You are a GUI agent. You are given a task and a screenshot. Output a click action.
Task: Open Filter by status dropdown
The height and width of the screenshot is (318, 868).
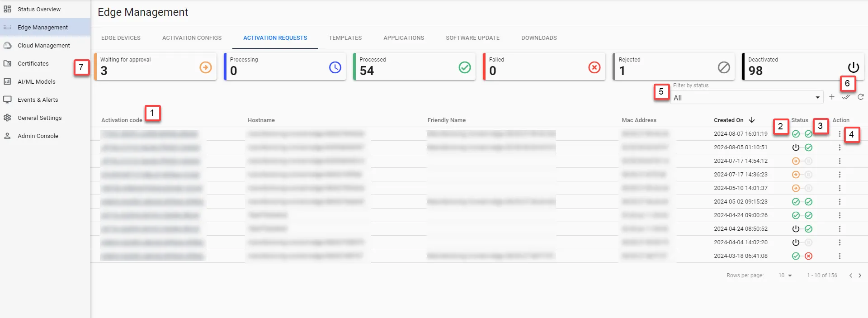tap(746, 97)
